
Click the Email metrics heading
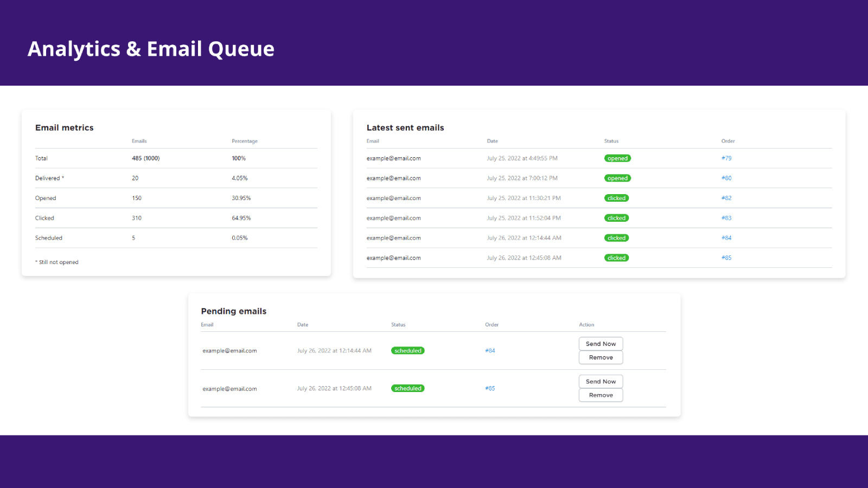coord(65,128)
